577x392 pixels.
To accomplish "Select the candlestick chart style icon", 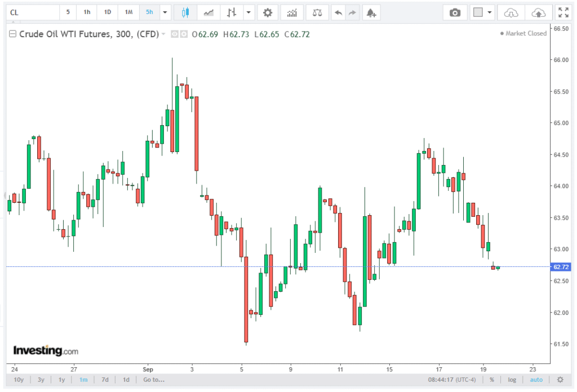I will click(185, 12).
